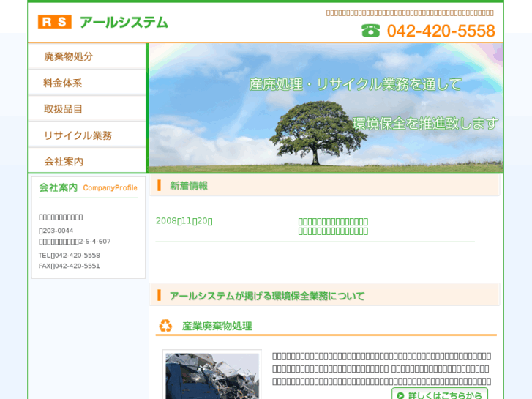Open the green news link beside the date
The width and height of the screenshot is (532, 399).
pos(333,226)
